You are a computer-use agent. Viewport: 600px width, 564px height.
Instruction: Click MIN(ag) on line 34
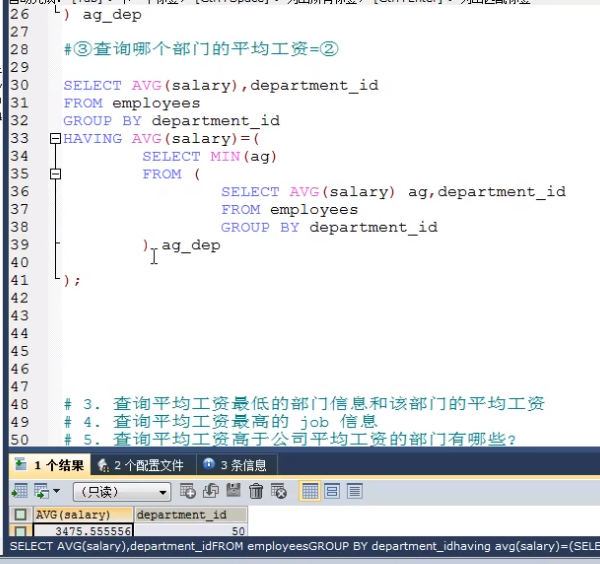(x=243, y=156)
